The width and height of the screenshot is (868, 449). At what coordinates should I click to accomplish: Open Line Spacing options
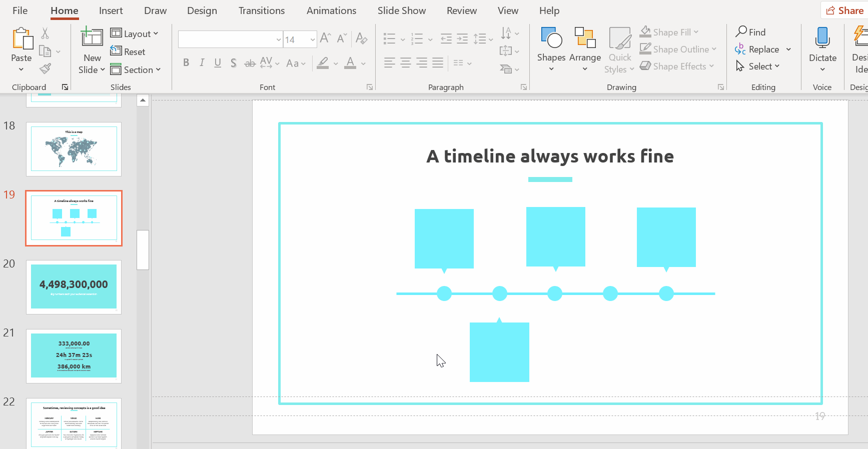click(x=483, y=38)
